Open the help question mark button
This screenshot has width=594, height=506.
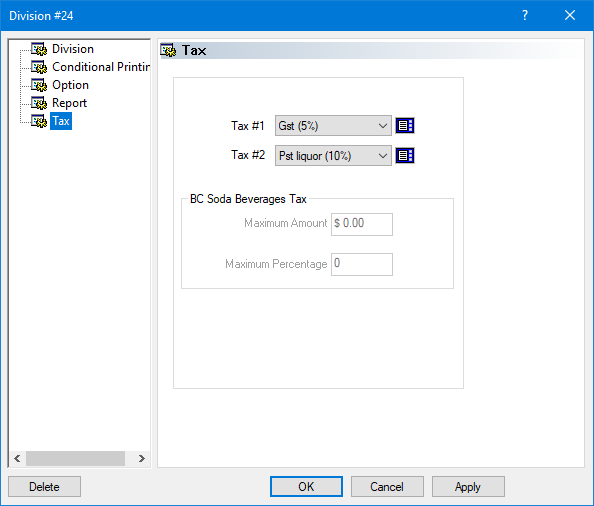525,16
